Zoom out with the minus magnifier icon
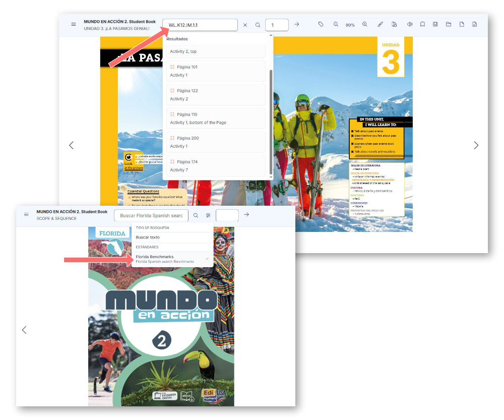 pyautogui.click(x=336, y=24)
